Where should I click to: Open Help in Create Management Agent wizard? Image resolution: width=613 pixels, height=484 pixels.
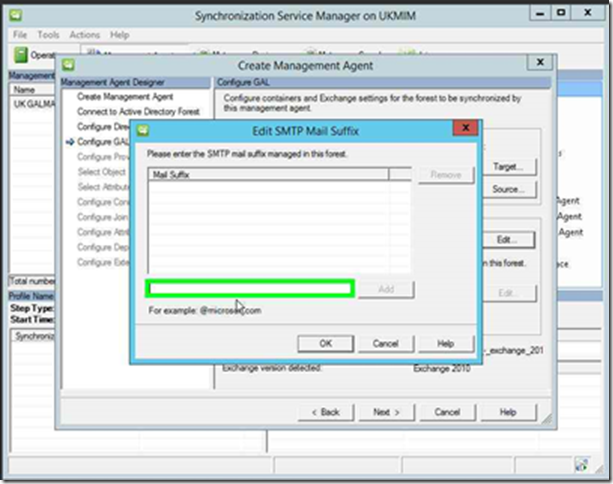point(508,412)
